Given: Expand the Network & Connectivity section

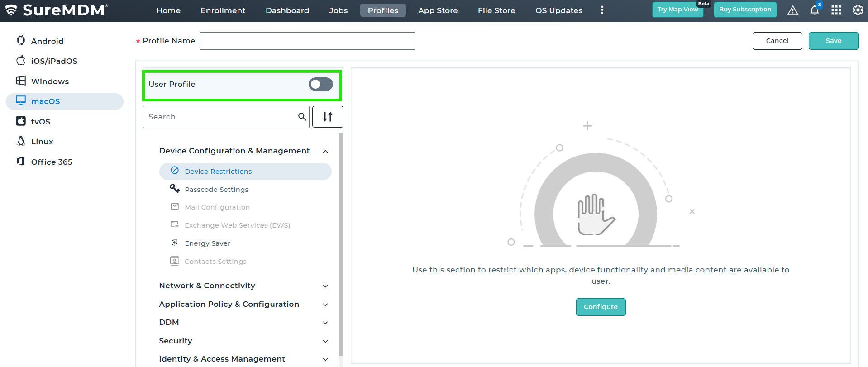Looking at the screenshot, I should [x=325, y=286].
